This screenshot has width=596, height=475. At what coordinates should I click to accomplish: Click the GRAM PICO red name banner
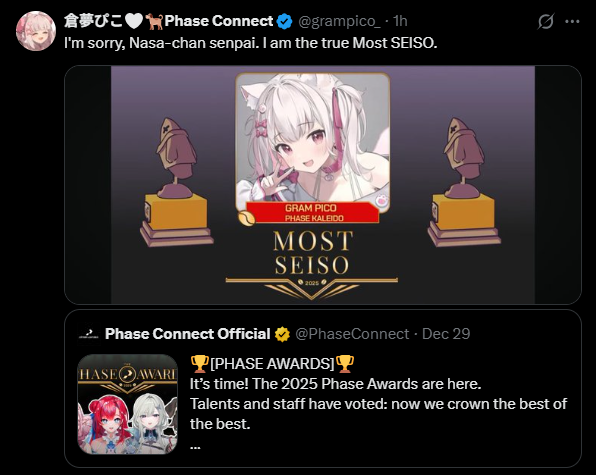tap(311, 213)
